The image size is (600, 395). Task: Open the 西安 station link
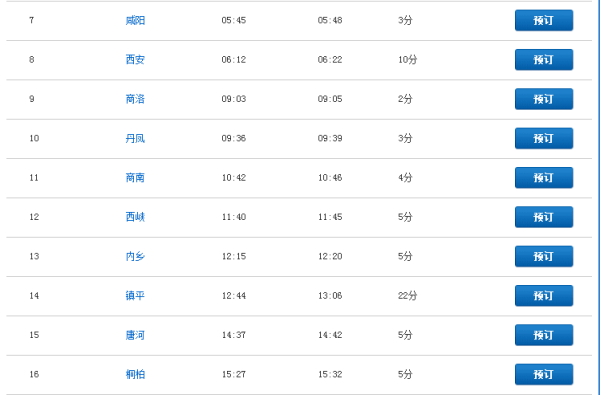(x=135, y=60)
